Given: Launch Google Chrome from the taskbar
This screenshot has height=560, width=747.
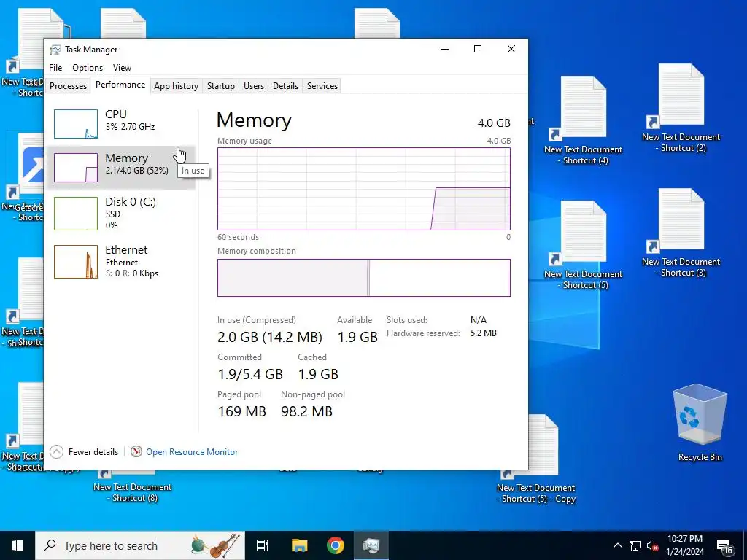Looking at the screenshot, I should pos(336,545).
